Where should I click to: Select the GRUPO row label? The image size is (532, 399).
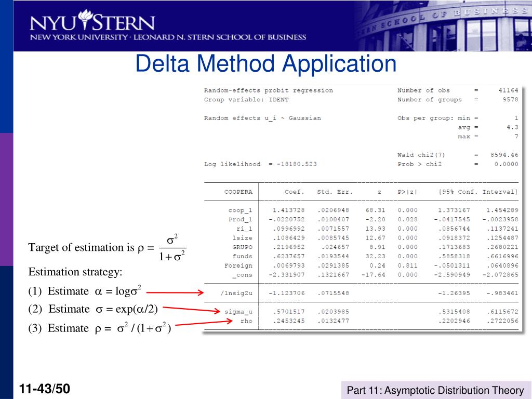242,247
